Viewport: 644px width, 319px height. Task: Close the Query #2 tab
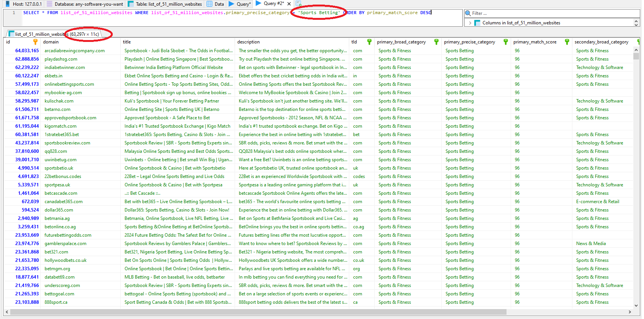tap(289, 4)
